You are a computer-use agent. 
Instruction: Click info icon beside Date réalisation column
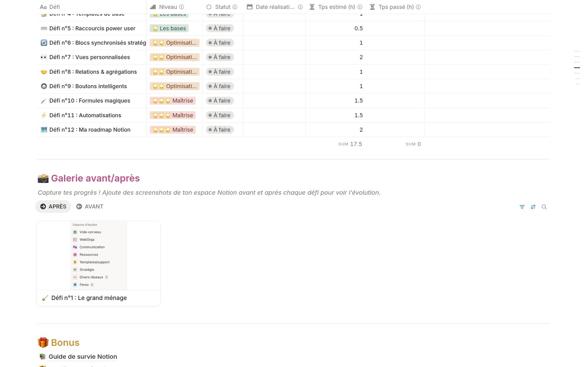pos(300,7)
